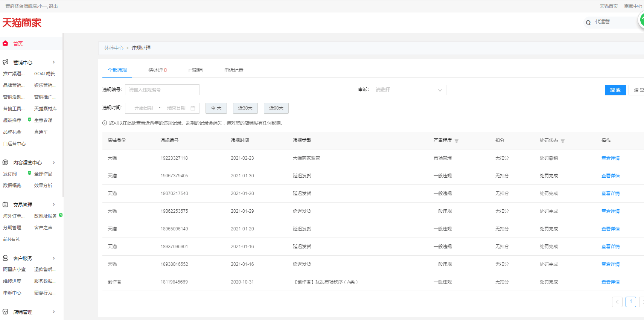
Task: Switch to the 待处理 tab
Action: click(x=157, y=70)
